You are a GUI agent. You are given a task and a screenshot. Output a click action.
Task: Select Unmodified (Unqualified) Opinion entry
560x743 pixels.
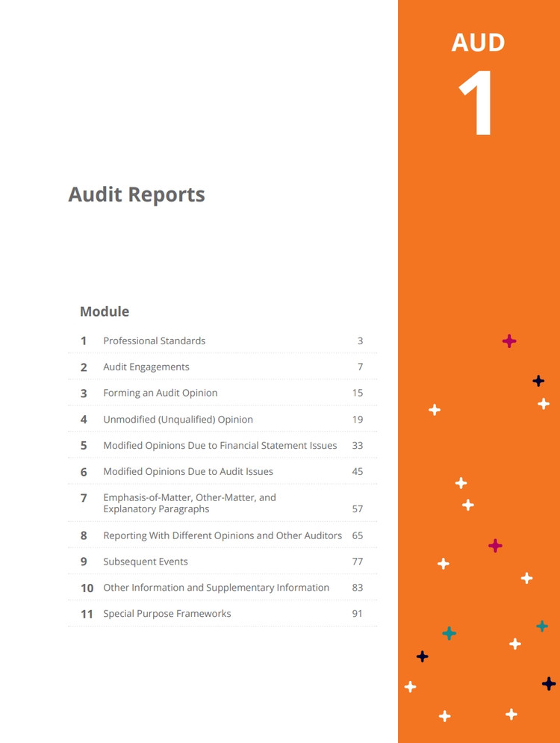pyautogui.click(x=178, y=420)
